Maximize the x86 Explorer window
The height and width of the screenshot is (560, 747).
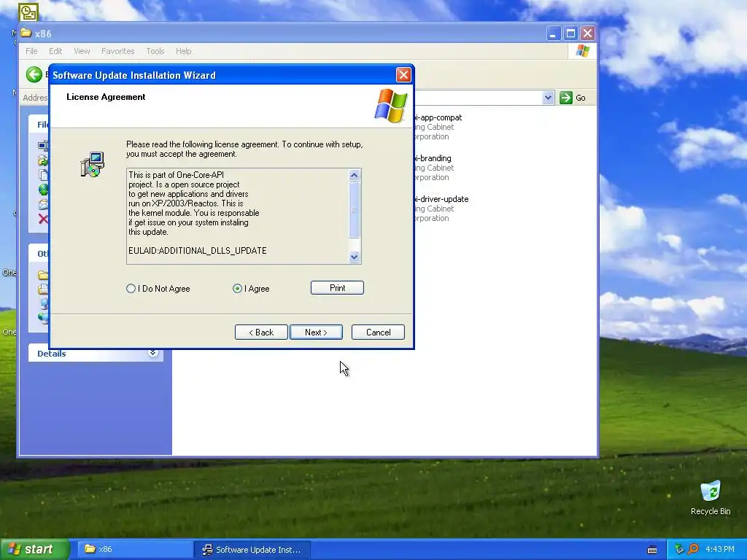[x=570, y=34]
